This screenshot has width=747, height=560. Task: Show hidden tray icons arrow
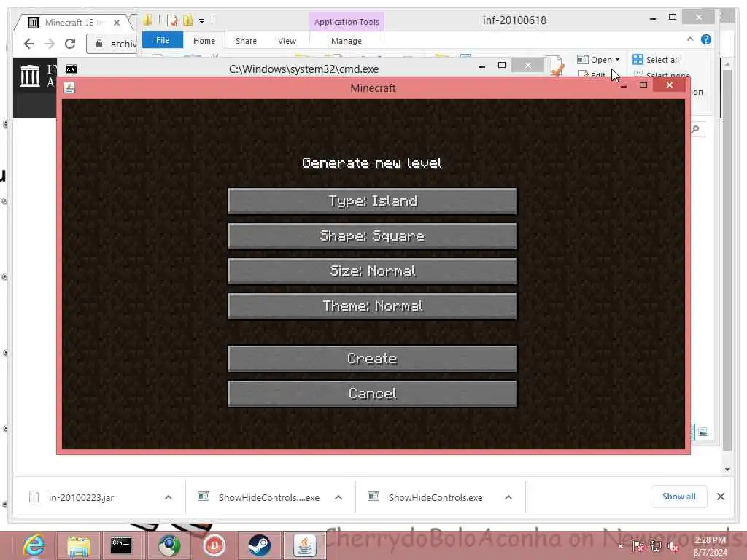[x=620, y=546]
